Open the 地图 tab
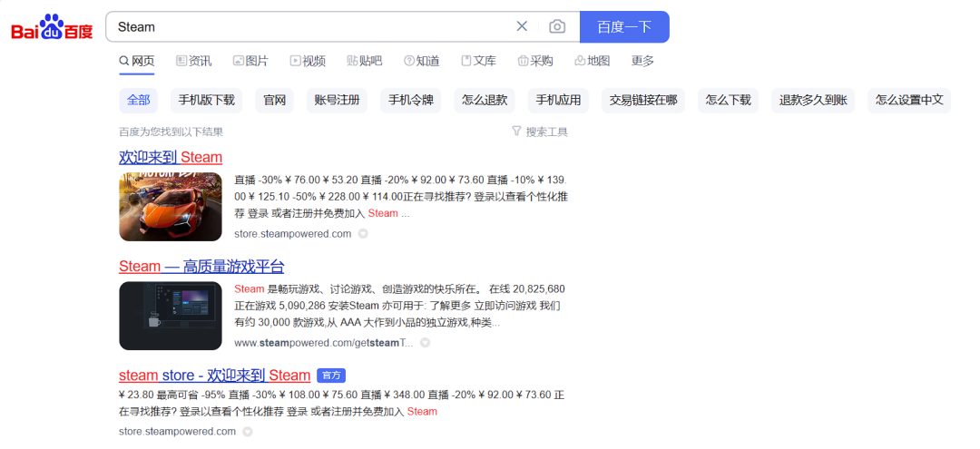Image resolution: width=980 pixels, height=449 pixels. (x=592, y=61)
